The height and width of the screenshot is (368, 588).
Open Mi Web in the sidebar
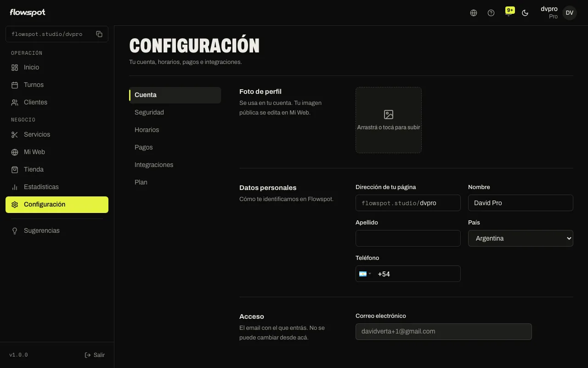[x=57, y=152]
